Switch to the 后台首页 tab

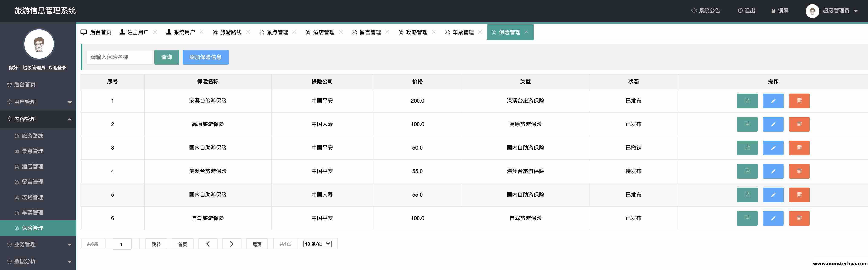pos(96,32)
